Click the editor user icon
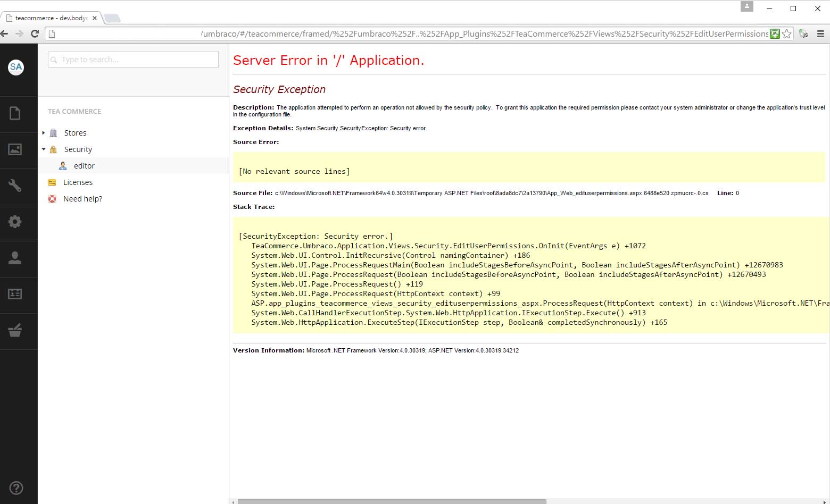This screenshot has width=830, height=504. pos(63,166)
